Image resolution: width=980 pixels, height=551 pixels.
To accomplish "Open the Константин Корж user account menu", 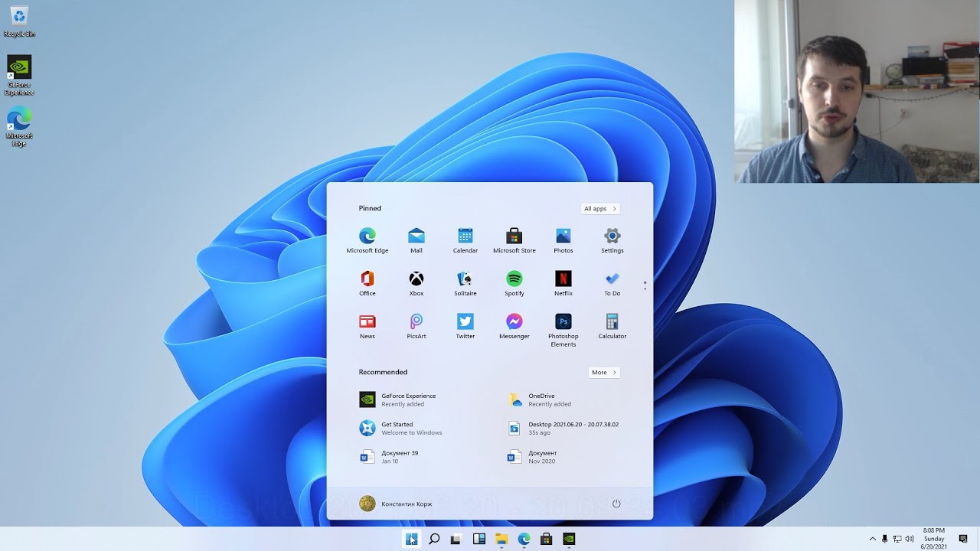I will click(397, 504).
